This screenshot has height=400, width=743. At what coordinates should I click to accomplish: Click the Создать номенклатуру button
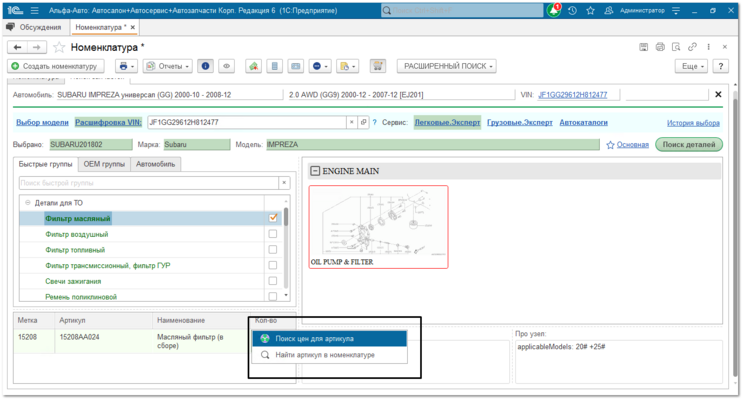[55, 66]
